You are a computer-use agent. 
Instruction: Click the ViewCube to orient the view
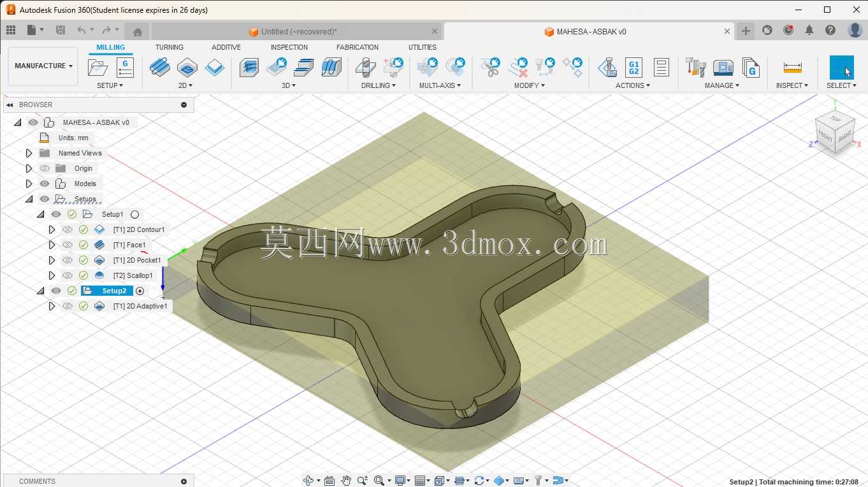835,133
